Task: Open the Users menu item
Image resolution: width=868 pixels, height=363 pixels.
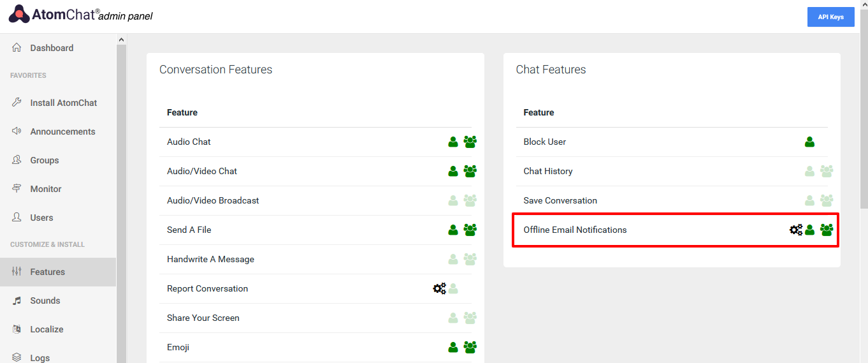Action: pos(41,218)
